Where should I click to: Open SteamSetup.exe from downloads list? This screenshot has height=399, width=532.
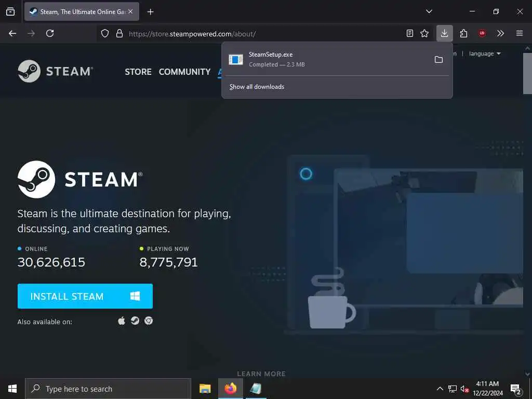(326, 59)
